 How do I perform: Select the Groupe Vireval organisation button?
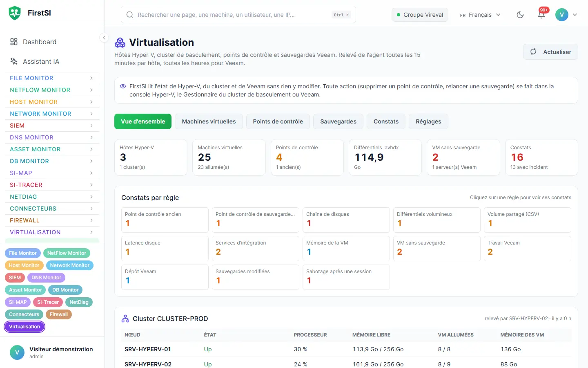(x=420, y=15)
